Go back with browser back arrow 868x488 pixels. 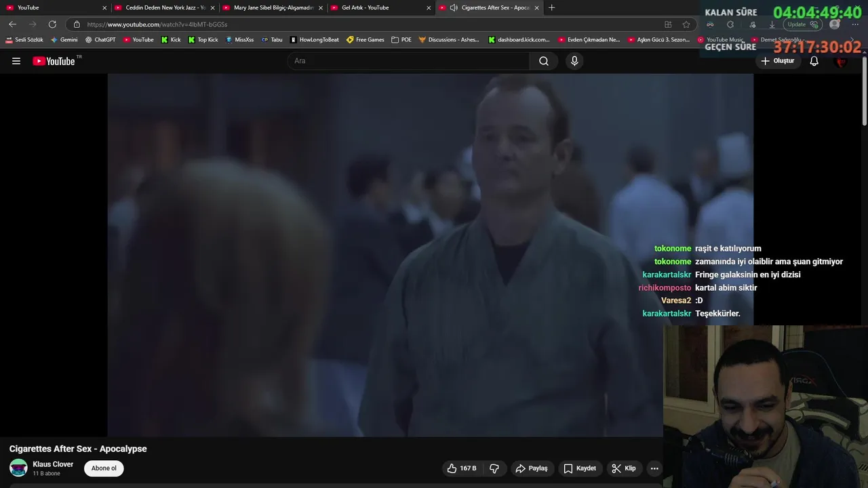pyautogui.click(x=12, y=24)
